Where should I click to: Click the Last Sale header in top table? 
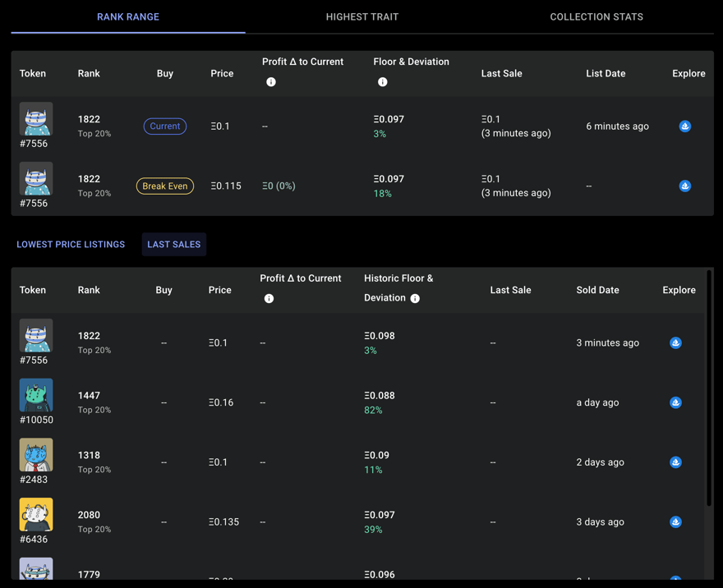[501, 74]
